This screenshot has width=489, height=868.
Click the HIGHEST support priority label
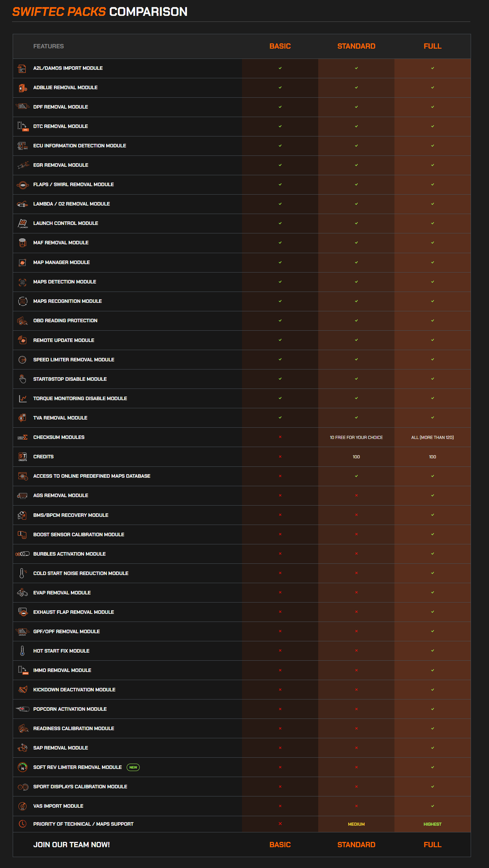click(x=433, y=824)
